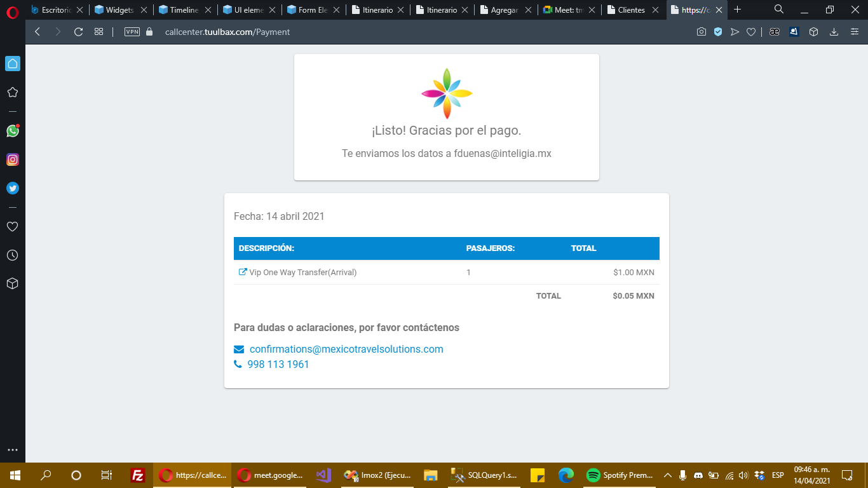
Task: Switch to the Timeline tab
Action: pyautogui.click(x=185, y=10)
